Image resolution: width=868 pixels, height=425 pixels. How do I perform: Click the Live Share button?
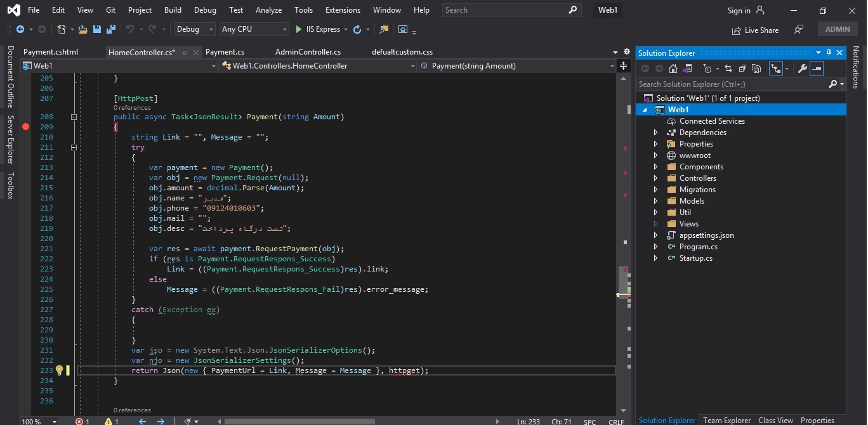[755, 30]
